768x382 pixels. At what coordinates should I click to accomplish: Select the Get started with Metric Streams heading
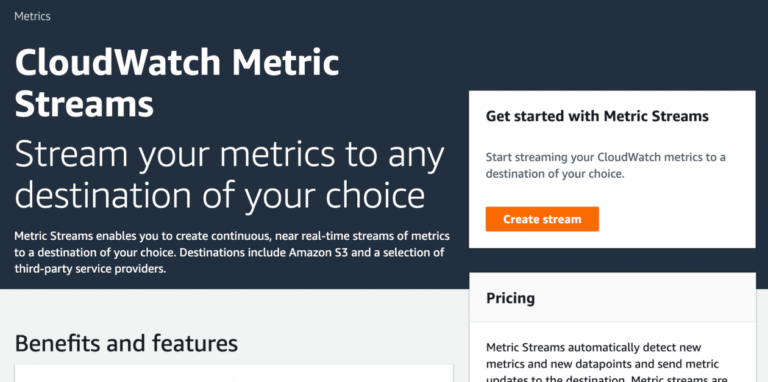point(597,117)
